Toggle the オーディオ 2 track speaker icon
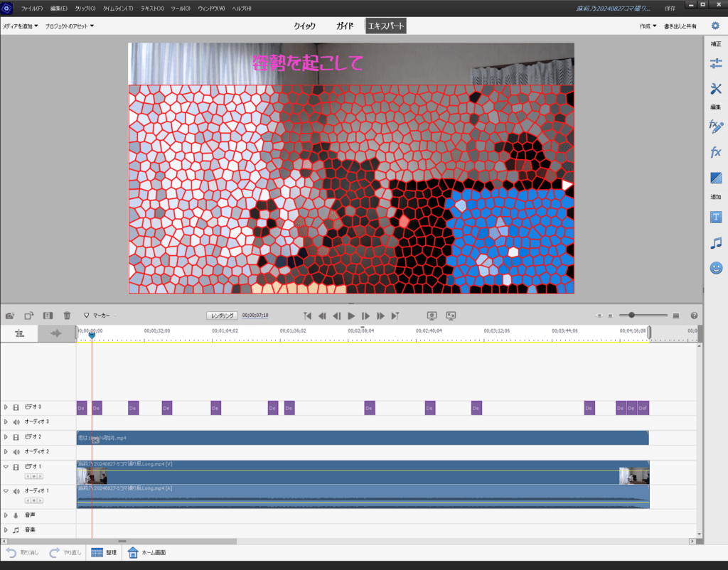This screenshot has height=570, width=728. 16,451
